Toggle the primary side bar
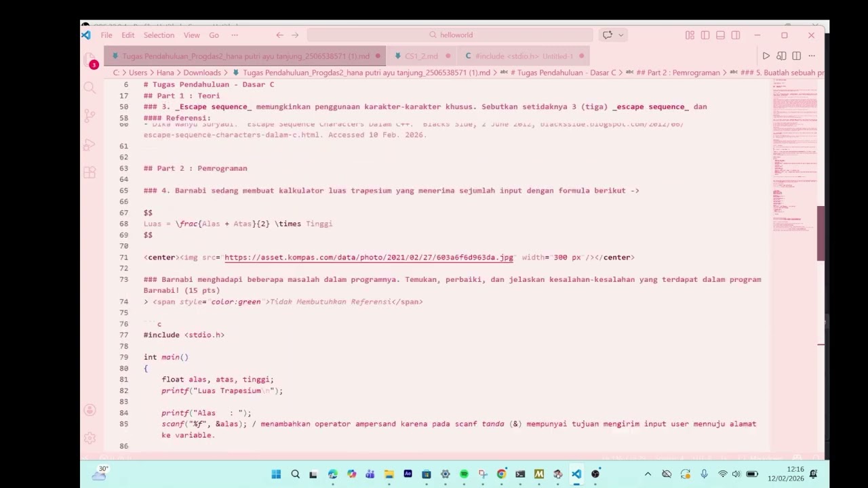This screenshot has width=868, height=488. [x=705, y=35]
